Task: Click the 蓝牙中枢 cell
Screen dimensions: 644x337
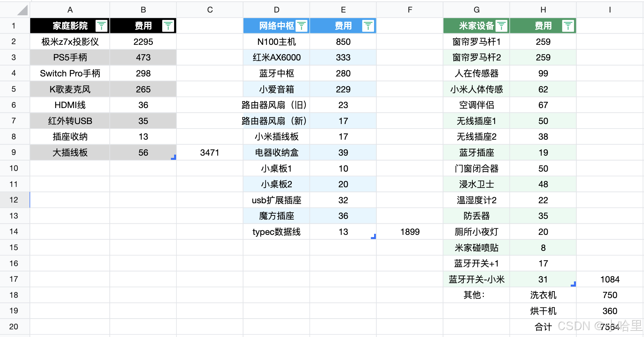Action: 276,73
